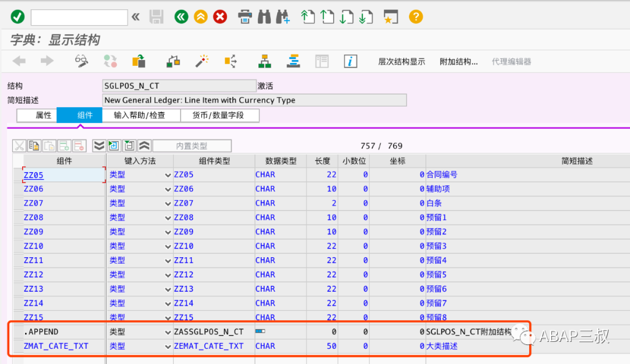Click the Active/Inactive toggle icon
This screenshot has width=630, height=364.
[x=110, y=61]
